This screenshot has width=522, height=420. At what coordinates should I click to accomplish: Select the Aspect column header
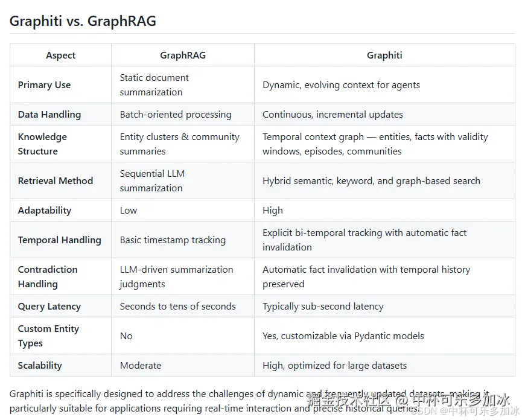pos(60,56)
